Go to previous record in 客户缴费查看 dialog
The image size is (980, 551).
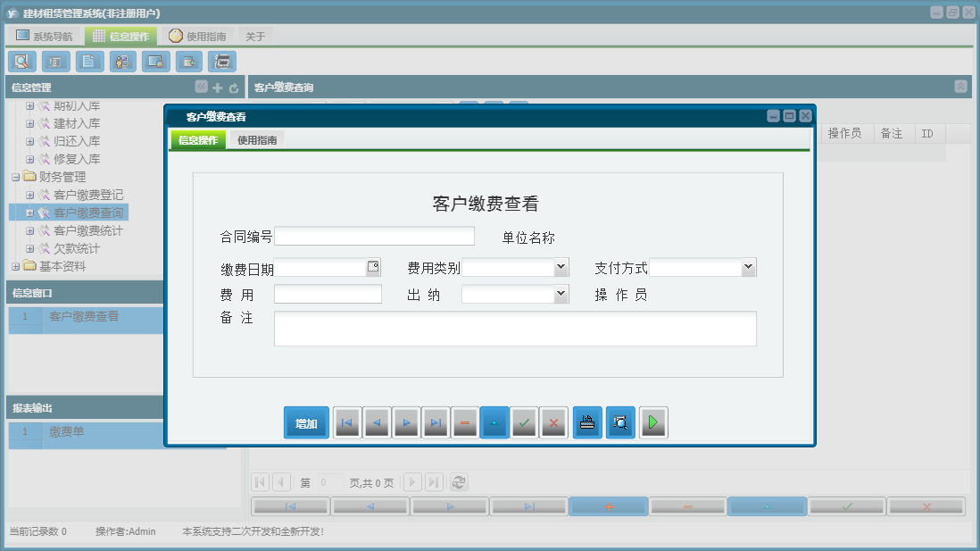[377, 422]
